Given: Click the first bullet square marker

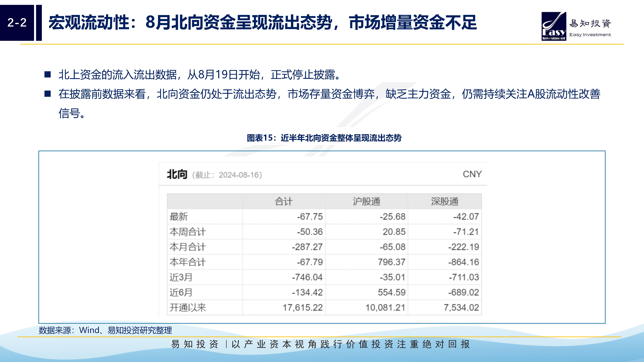Looking at the screenshot, I should pyautogui.click(x=47, y=74).
